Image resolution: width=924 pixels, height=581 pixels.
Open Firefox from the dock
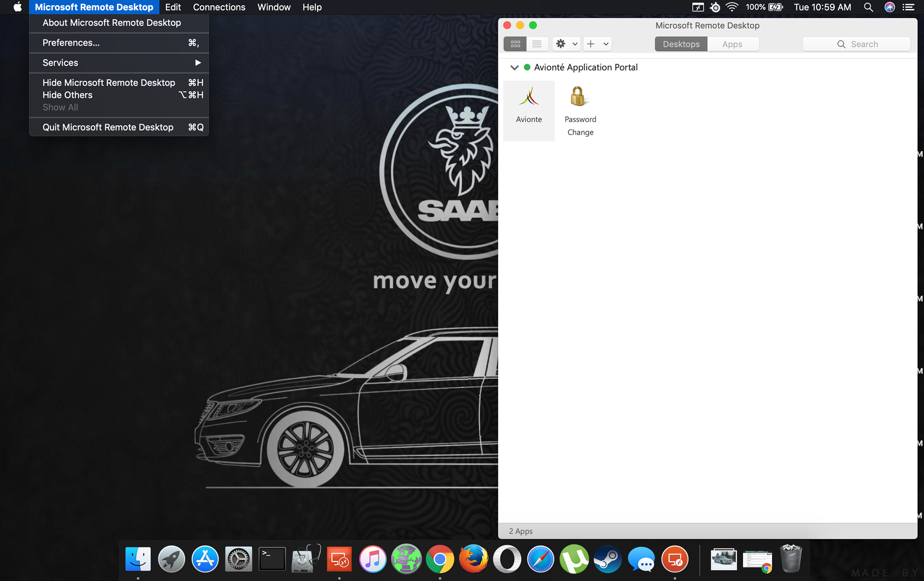pos(473,559)
